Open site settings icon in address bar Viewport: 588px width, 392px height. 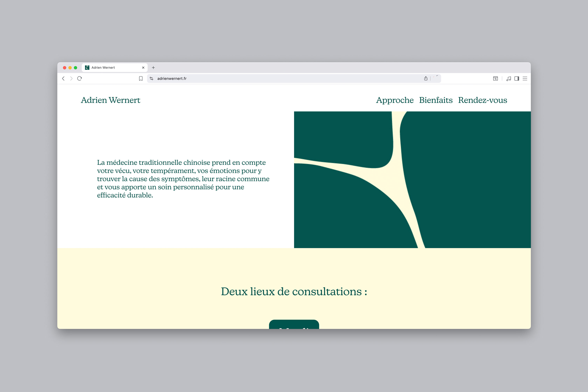tap(151, 79)
